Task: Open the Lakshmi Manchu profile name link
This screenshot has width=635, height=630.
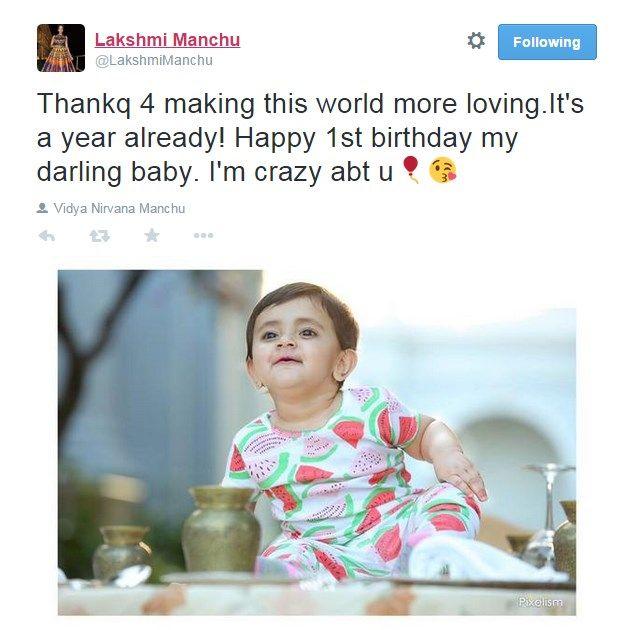Action: 167,40
